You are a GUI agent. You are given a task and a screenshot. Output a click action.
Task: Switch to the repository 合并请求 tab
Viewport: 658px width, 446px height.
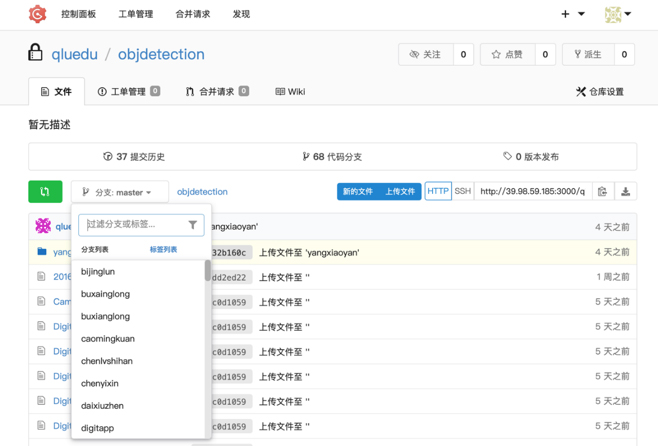(x=217, y=91)
